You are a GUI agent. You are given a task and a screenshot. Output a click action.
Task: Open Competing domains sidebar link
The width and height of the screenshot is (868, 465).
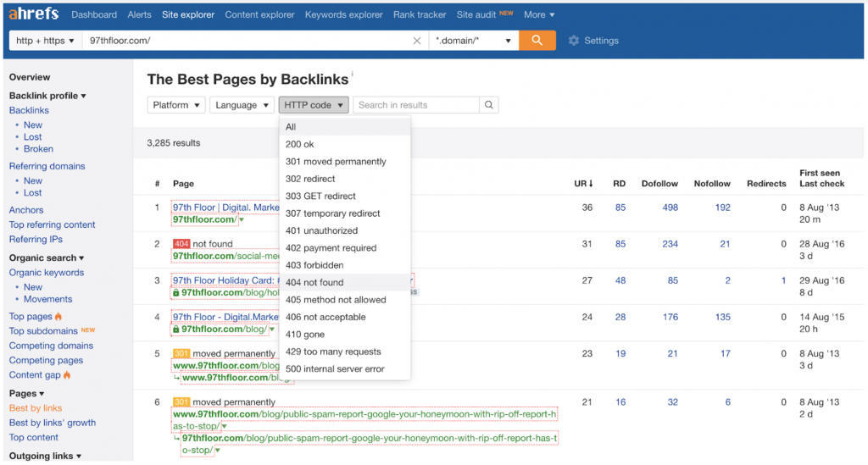pos(51,346)
